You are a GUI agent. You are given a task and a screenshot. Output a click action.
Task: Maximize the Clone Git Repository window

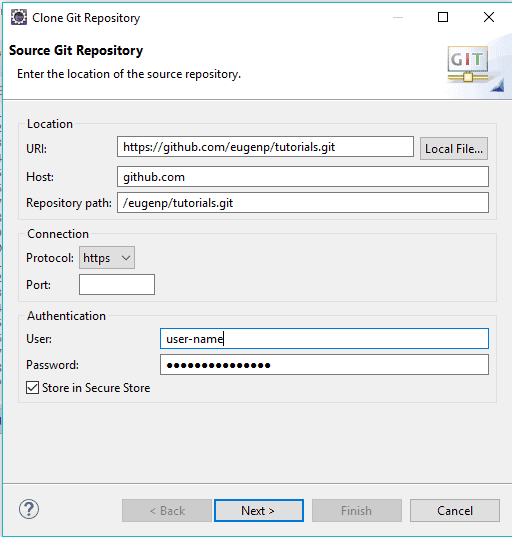443,17
